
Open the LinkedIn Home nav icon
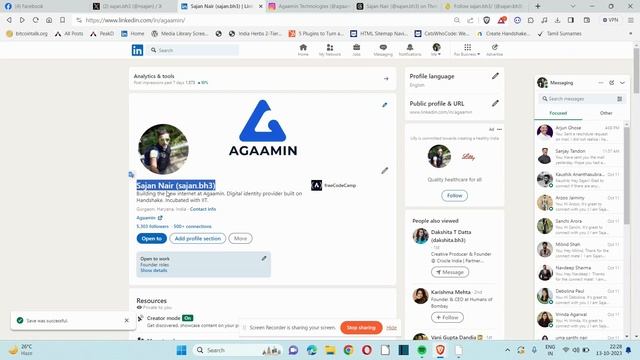[x=303, y=50]
